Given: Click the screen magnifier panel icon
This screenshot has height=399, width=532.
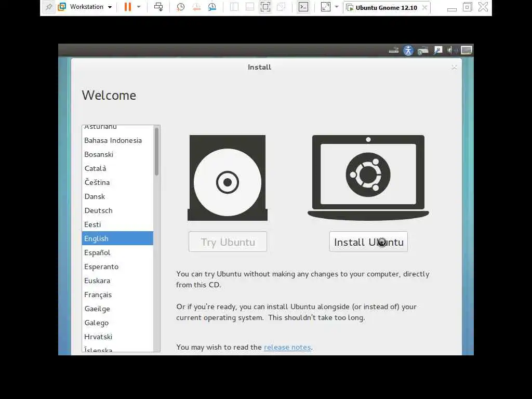Looking at the screenshot, I should 438,50.
